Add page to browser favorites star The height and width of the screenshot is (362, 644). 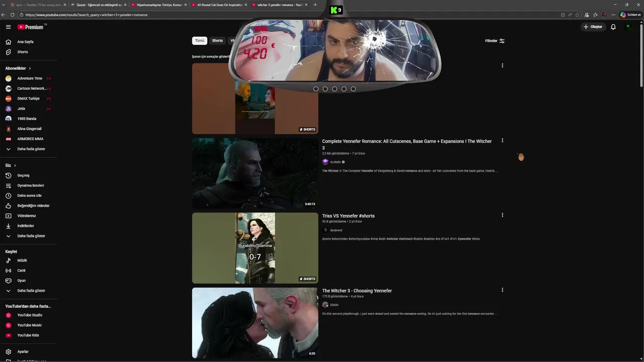[577, 15]
